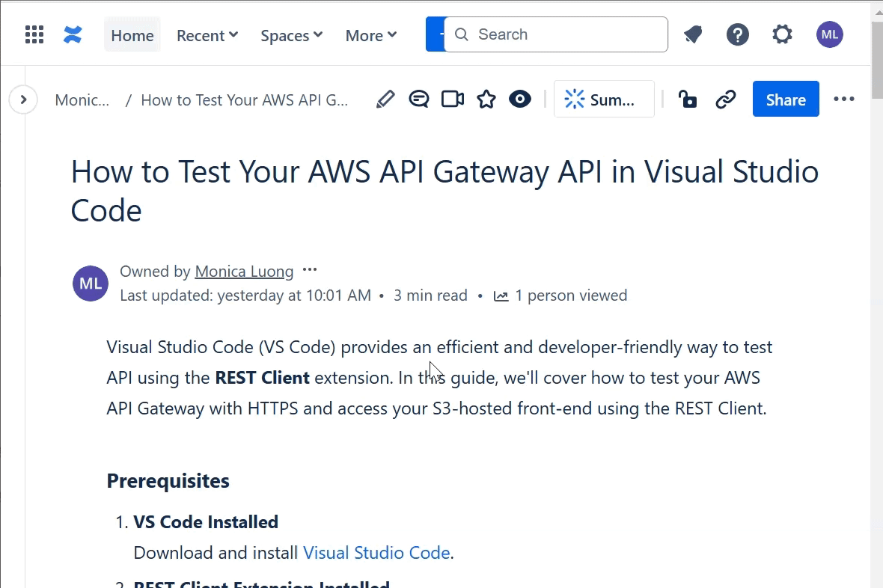Open the Monic... space breadcrumb

(x=82, y=100)
